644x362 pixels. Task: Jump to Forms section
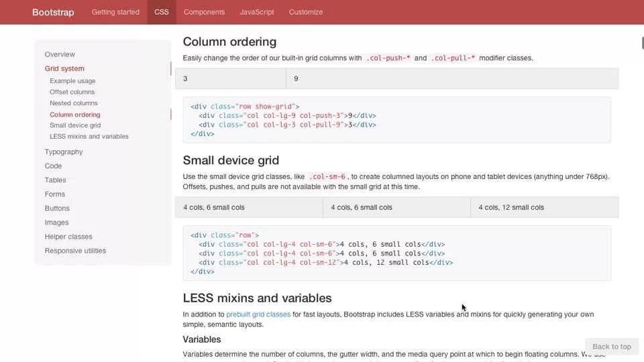[x=55, y=194]
